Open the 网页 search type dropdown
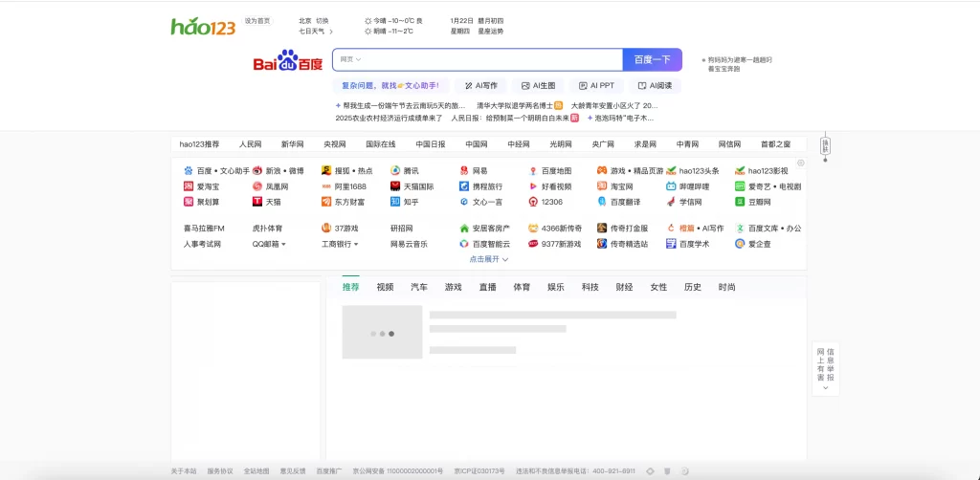This screenshot has height=480, width=980. (350, 59)
